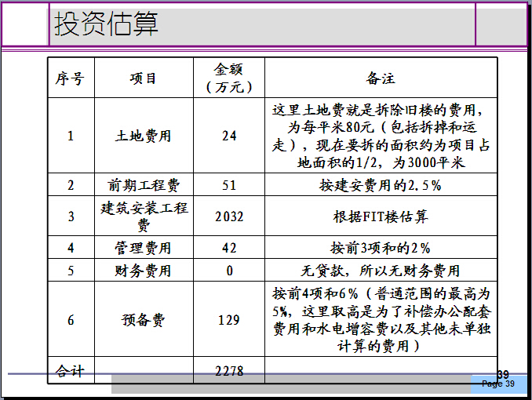Click the remark 按建安费用的2.5%
Screen dimensions: 532x400
(x=381, y=185)
